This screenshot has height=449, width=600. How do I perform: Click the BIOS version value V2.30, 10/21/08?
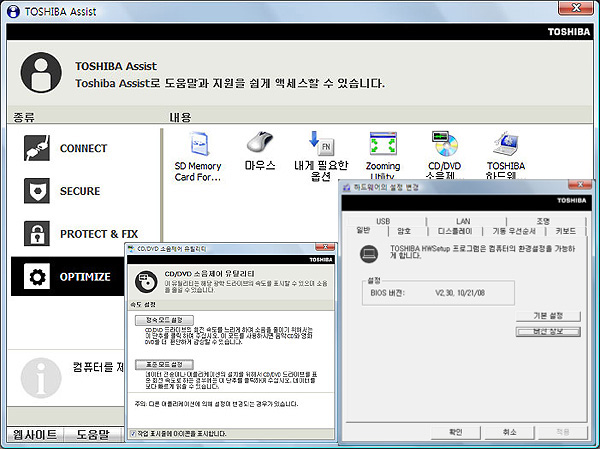[460, 293]
